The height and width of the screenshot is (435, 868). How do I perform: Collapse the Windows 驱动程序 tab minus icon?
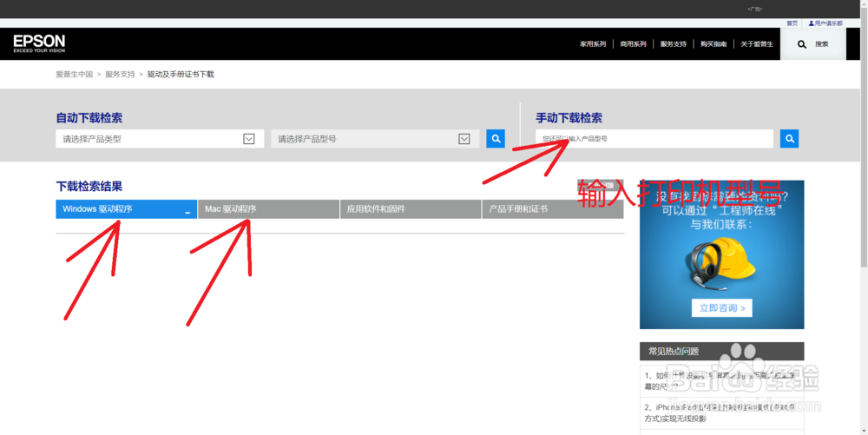187,213
